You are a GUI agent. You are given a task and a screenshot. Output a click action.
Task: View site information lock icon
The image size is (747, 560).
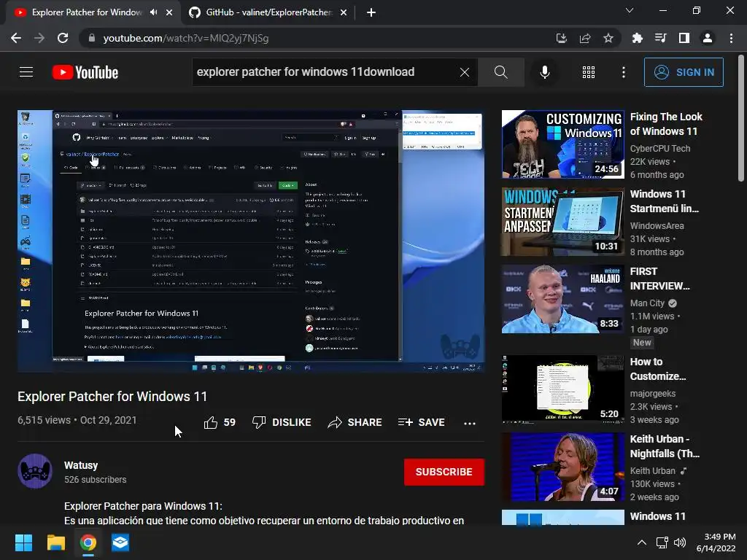pyautogui.click(x=92, y=38)
